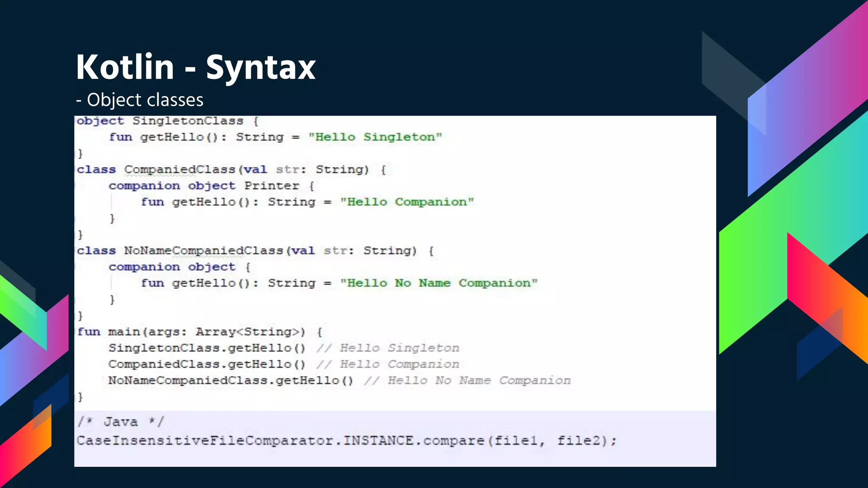
Task: Click the 'class NoNameCompaniedClass' declaration line
Action: click(x=254, y=251)
